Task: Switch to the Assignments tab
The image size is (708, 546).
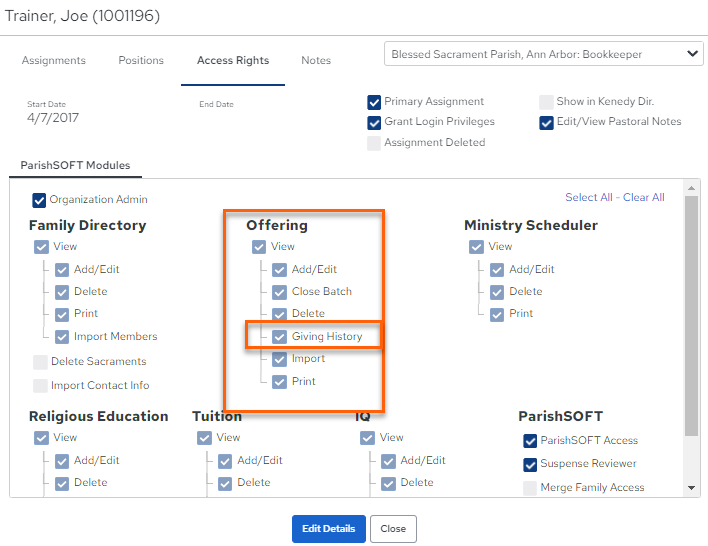Action: pos(54,60)
